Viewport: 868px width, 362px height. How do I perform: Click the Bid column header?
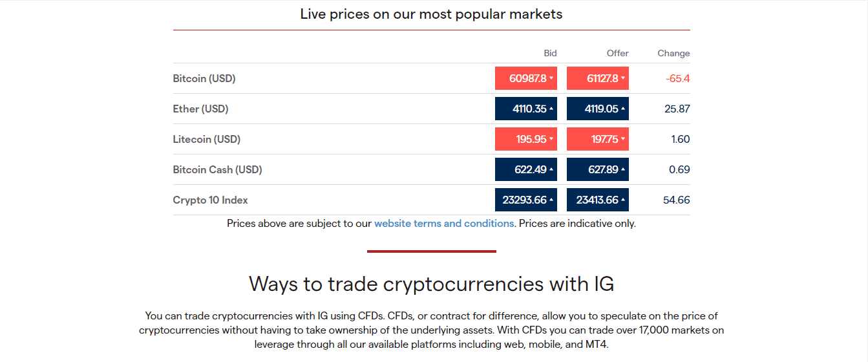pos(550,53)
